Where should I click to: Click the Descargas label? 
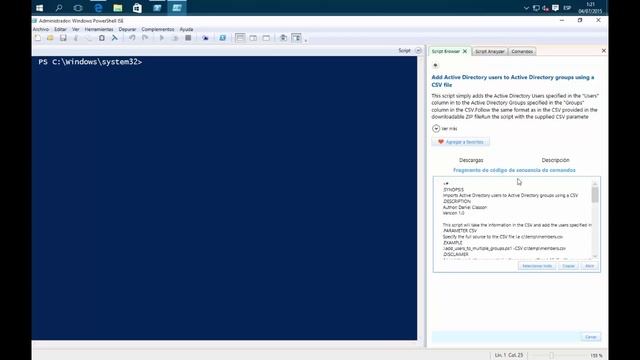[471, 160]
